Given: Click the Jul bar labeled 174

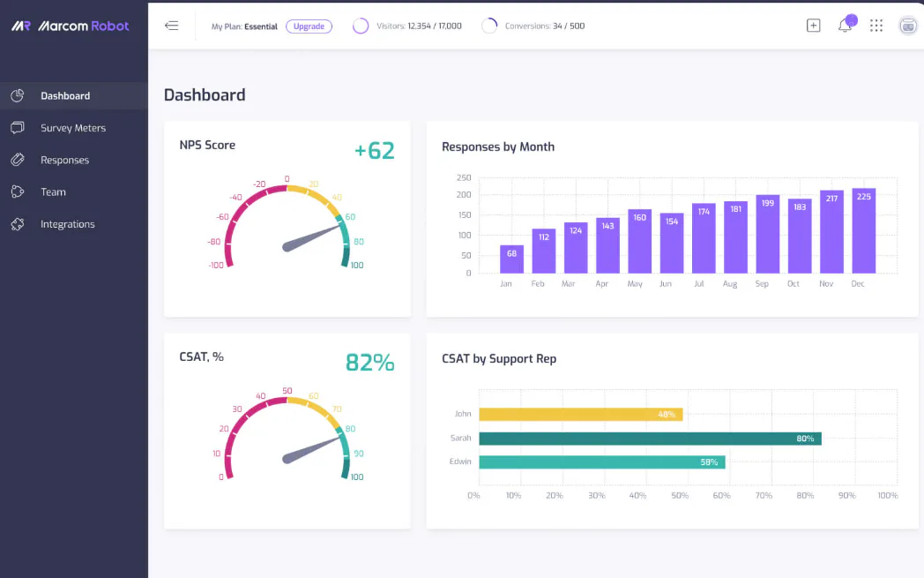Looking at the screenshot, I should coord(704,238).
